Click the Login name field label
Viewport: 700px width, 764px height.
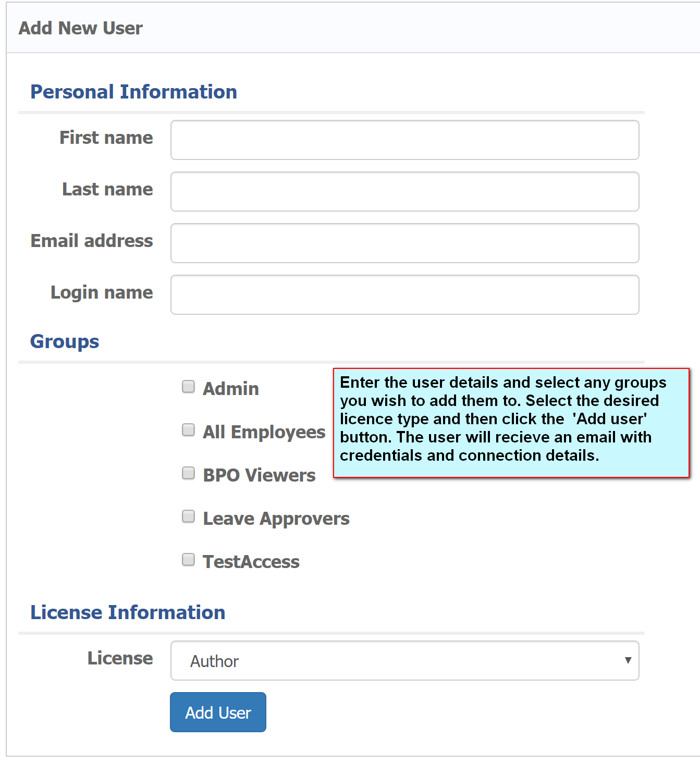click(102, 292)
